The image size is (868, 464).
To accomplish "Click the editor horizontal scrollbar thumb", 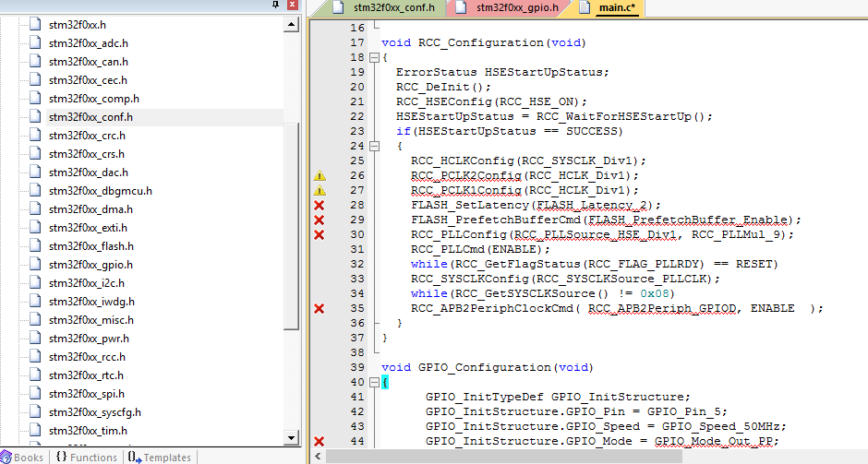I will pyautogui.click(x=504, y=457).
